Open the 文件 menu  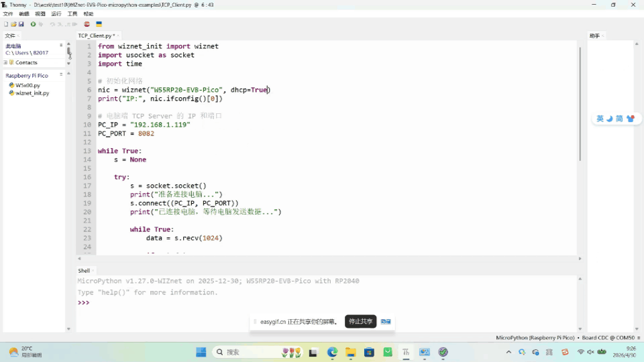click(x=8, y=14)
